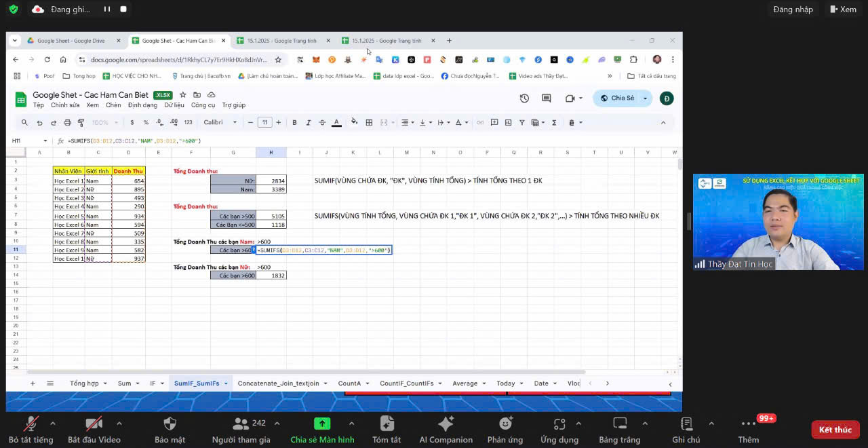
Task: Switch to the CountIF_CountIFs sheet tab
Action: [x=410, y=384]
